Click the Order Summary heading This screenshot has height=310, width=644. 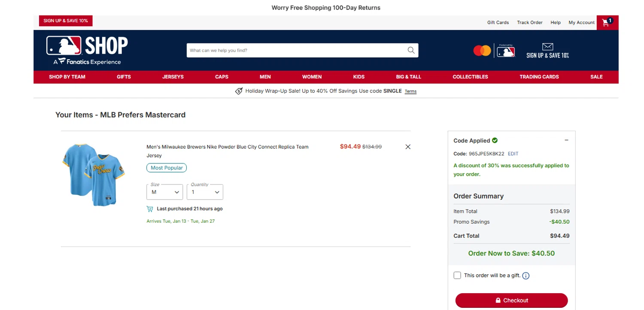(478, 196)
